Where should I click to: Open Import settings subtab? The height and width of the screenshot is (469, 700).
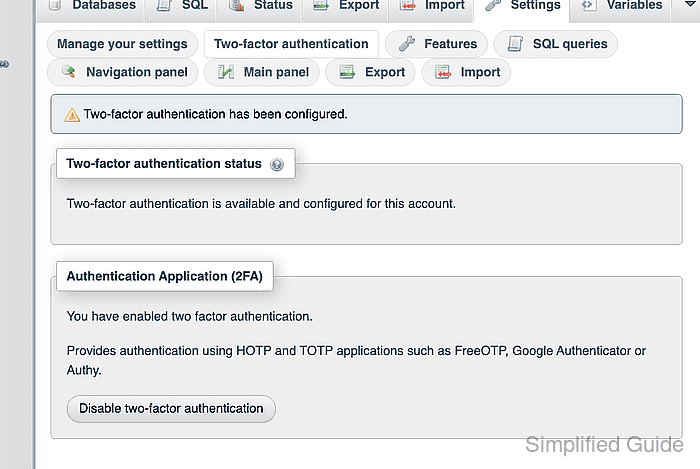click(x=466, y=72)
